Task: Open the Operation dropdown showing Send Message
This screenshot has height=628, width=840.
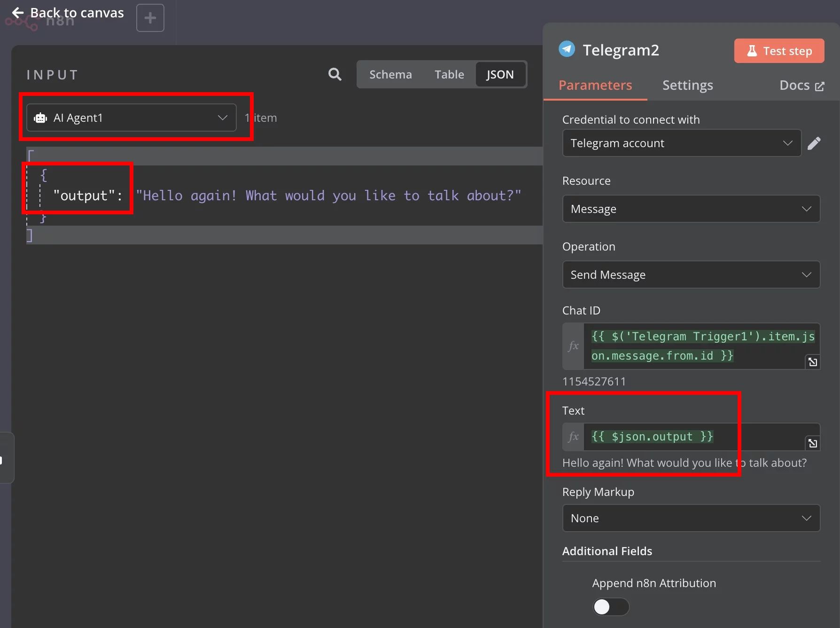Action: (x=691, y=275)
